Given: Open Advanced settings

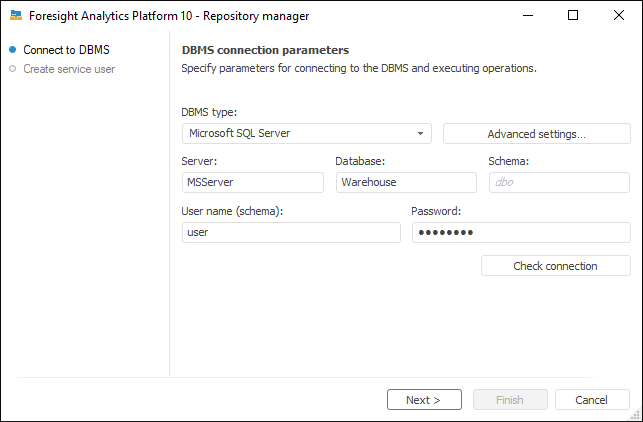Looking at the screenshot, I should coord(536,133).
